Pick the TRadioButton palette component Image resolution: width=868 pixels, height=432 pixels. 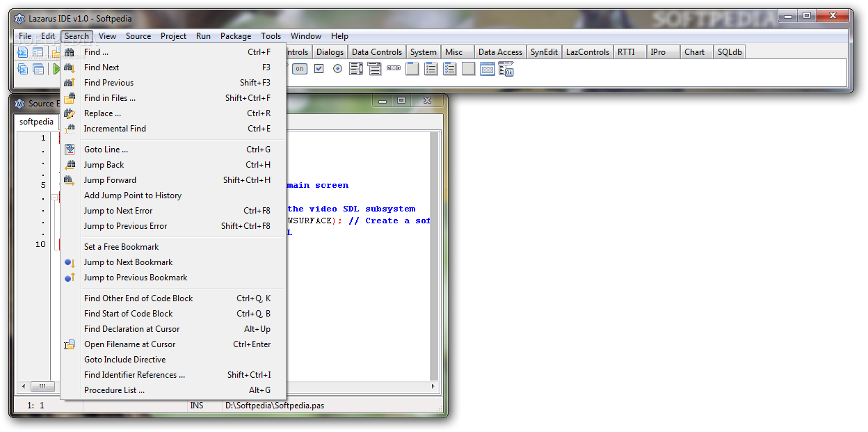click(337, 69)
